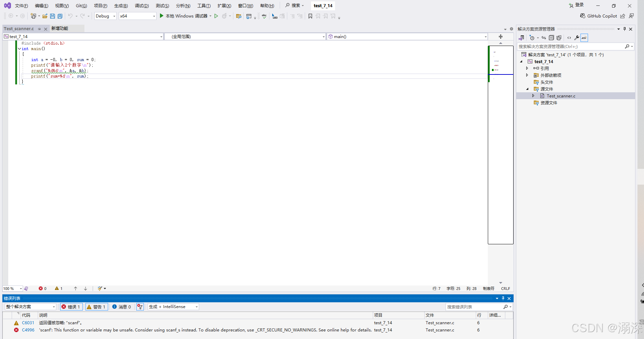Open the 视图(V) menu
This screenshot has height=339, width=644.
62,6
